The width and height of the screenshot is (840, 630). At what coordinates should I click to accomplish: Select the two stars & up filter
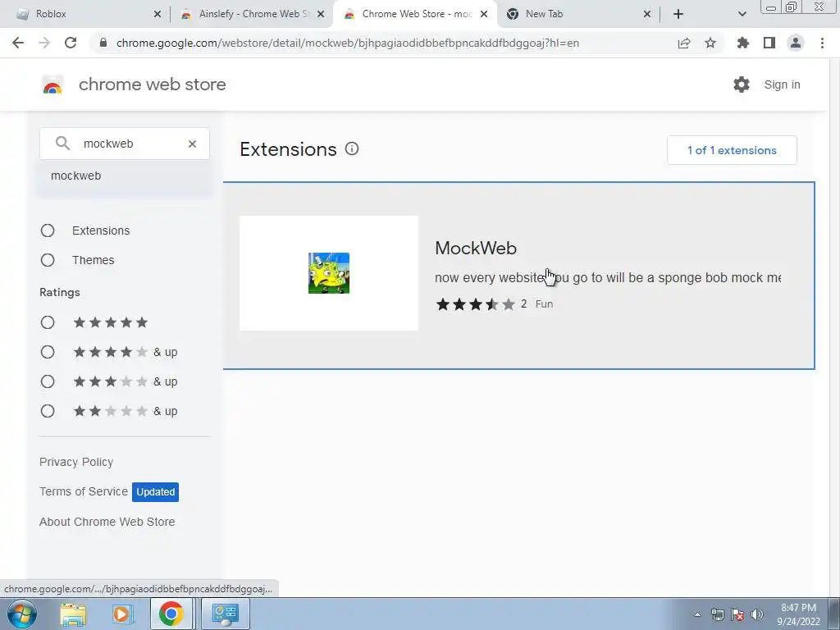[48, 411]
